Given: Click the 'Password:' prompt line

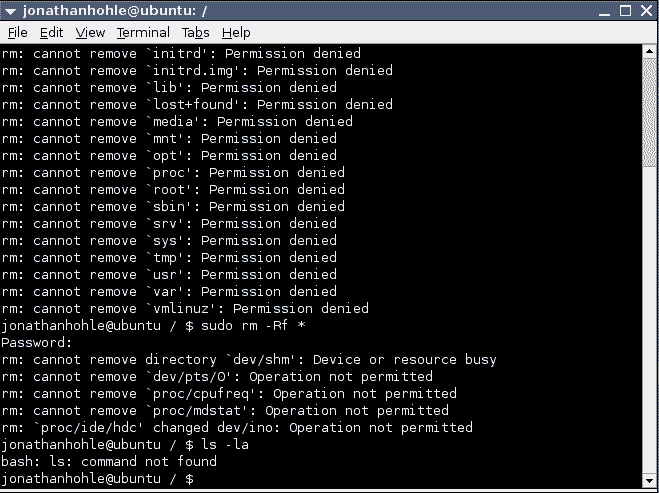Looking at the screenshot, I should [x=37, y=343].
